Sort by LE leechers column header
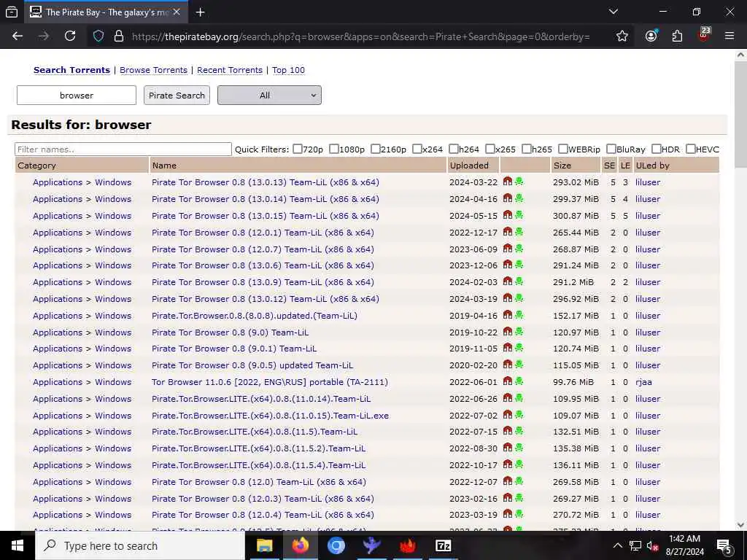 (625, 166)
